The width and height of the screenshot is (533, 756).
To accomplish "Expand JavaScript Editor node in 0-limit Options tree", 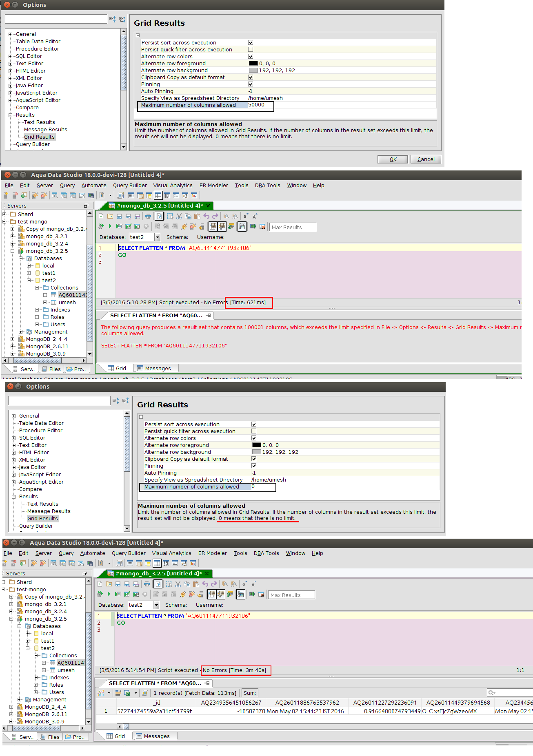I will point(14,475).
